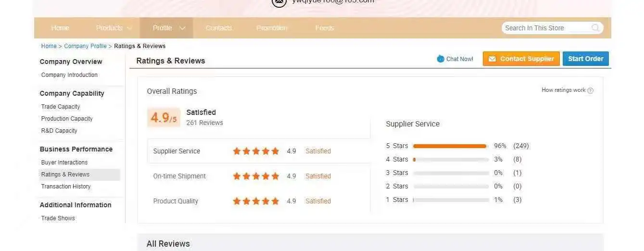Viewport: 644px width, 251px height.
Task: Click the stars in the Product Quality row
Action: click(256, 201)
